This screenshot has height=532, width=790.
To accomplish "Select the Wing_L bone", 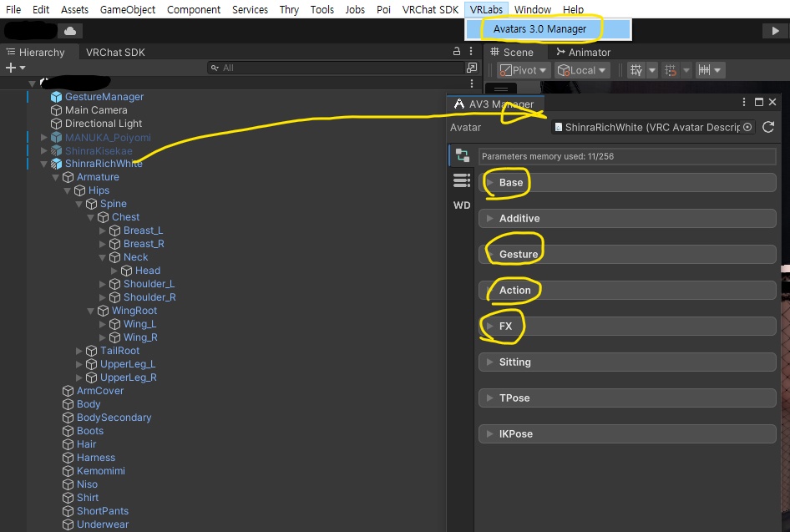I will 140,324.
